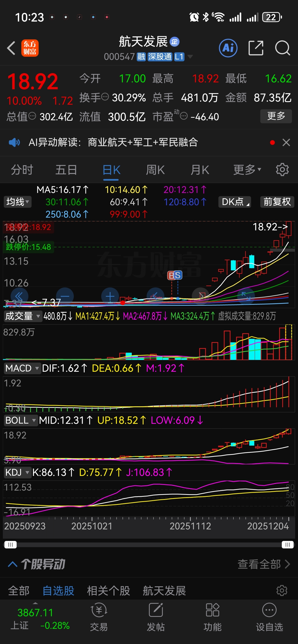Move chart cursor left one bar

click(155, 296)
